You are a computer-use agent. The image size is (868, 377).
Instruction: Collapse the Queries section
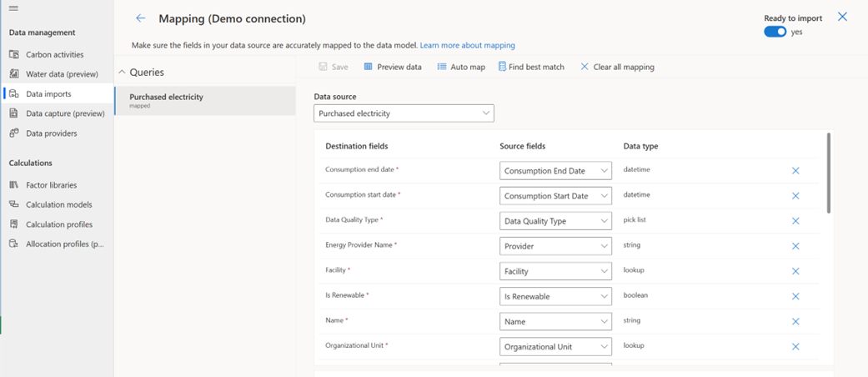[122, 73]
